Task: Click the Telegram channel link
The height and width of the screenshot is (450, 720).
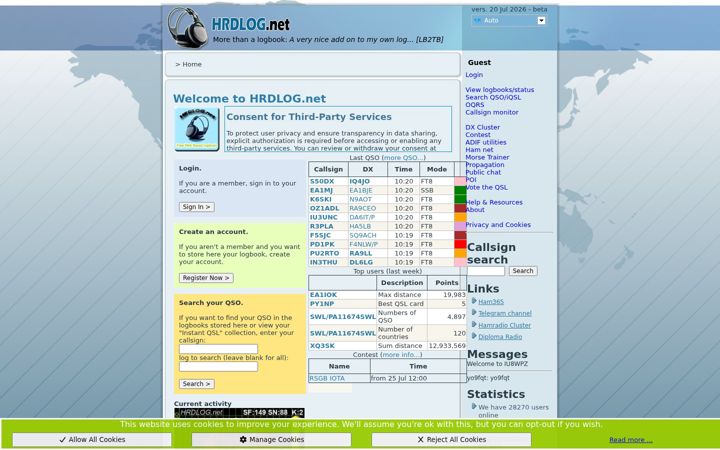Action: pos(505,313)
